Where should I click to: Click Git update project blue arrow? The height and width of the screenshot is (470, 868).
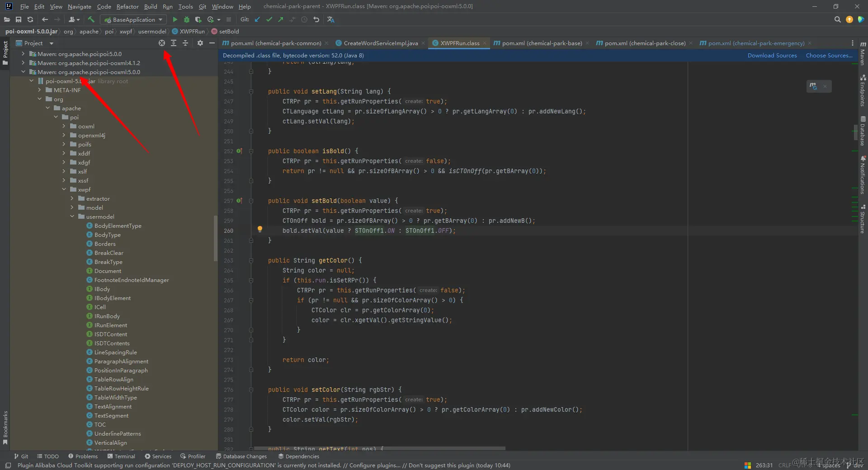257,19
